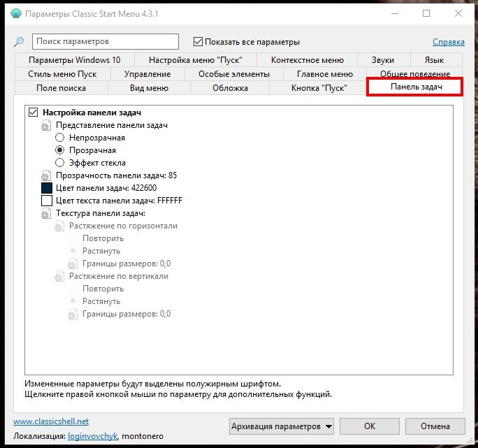The width and height of the screenshot is (478, 448).
Task: Select the Непрозрачная radio button
Action: 60,138
